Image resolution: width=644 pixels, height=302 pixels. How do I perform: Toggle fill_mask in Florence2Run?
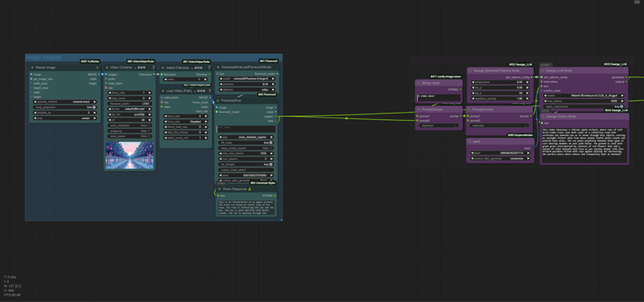pyautogui.click(x=246, y=143)
